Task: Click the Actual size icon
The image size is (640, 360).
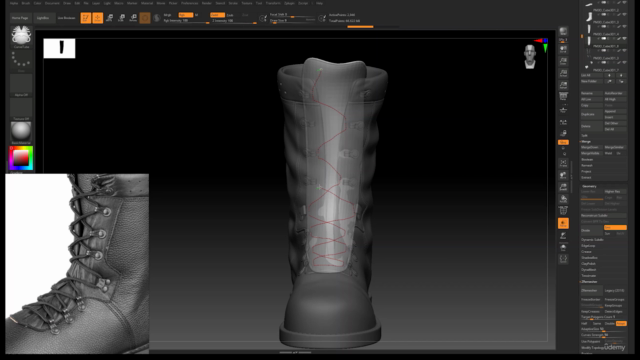Action: coord(563,73)
